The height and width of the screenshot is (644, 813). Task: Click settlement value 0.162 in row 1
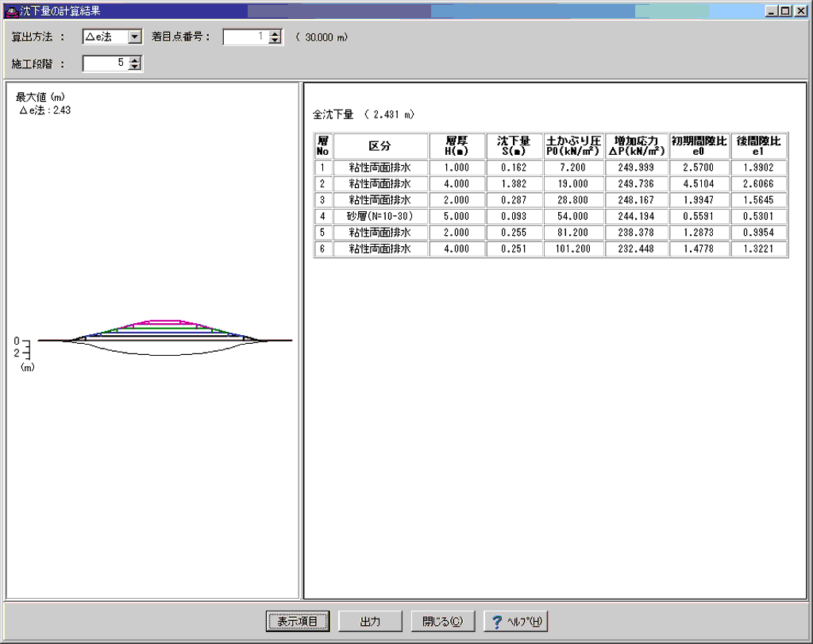[514, 168]
